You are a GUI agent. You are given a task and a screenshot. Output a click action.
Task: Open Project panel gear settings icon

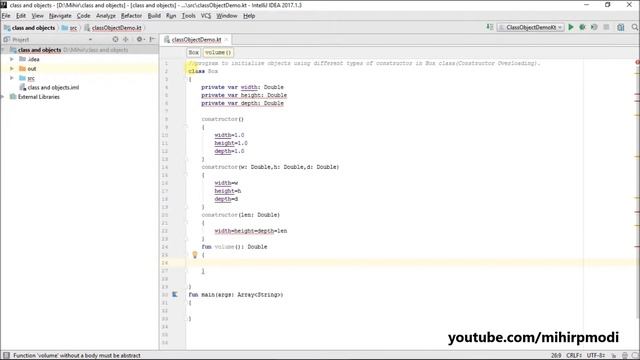point(140,39)
